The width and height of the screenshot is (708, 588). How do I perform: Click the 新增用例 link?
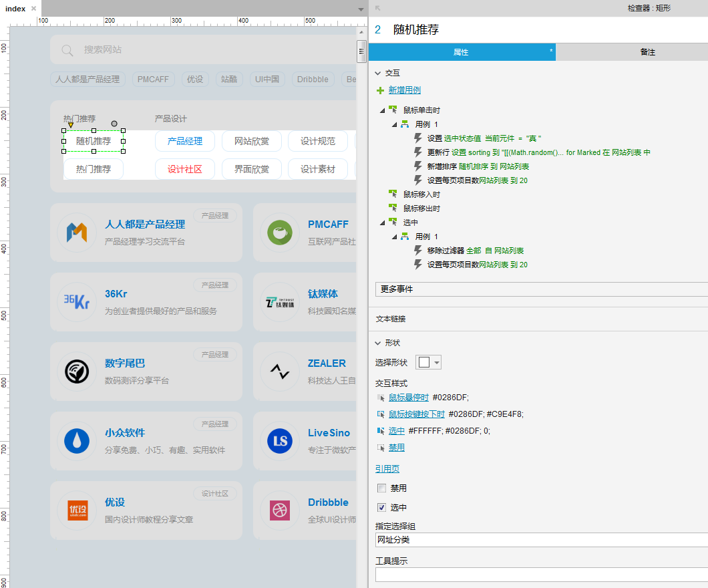click(405, 90)
